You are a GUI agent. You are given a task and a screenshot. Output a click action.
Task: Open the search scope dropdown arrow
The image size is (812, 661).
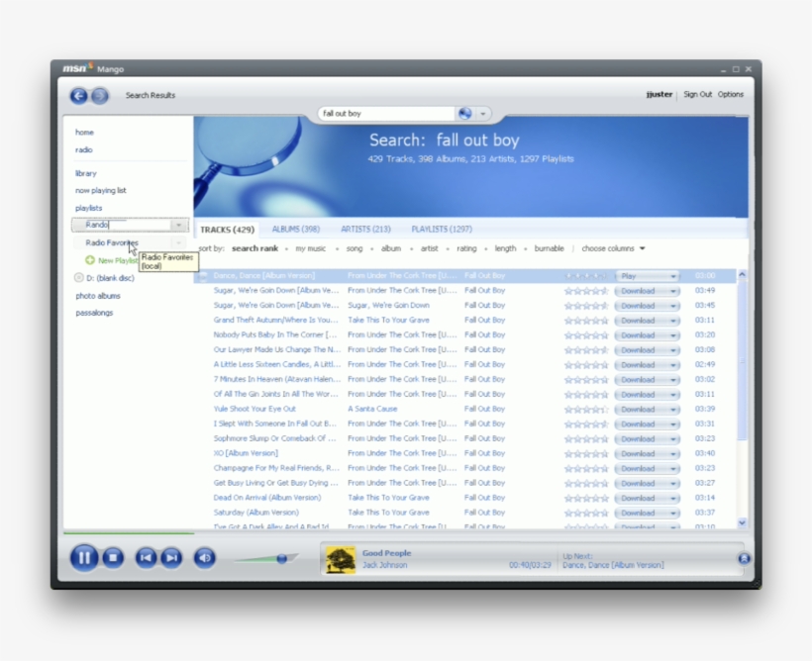pyautogui.click(x=483, y=114)
